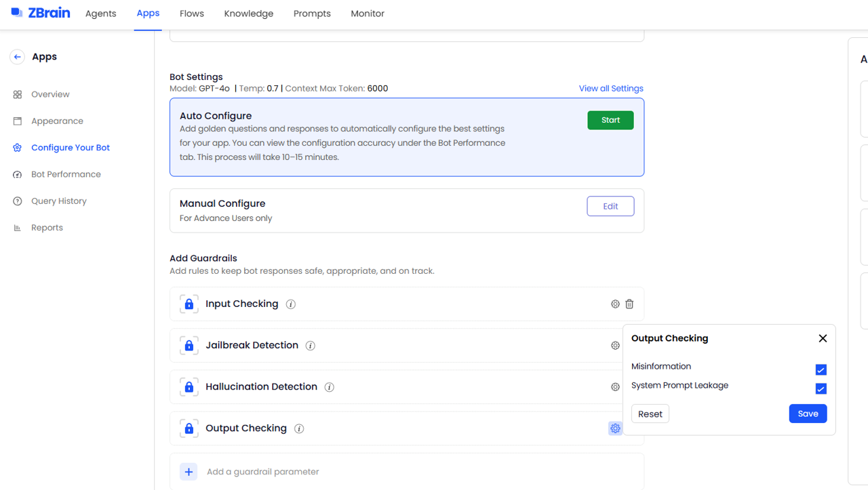This screenshot has height=490, width=868.
Task: Switch to the Knowledge tab
Action: (249, 14)
